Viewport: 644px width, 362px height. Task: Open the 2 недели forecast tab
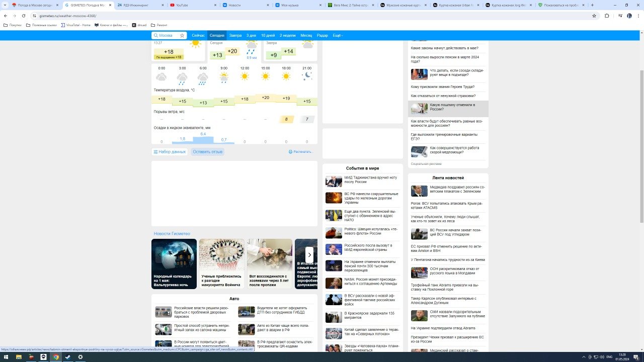pos(288,35)
